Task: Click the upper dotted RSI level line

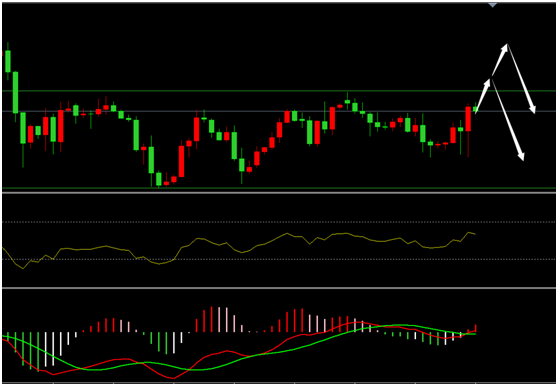Action: tap(279, 222)
